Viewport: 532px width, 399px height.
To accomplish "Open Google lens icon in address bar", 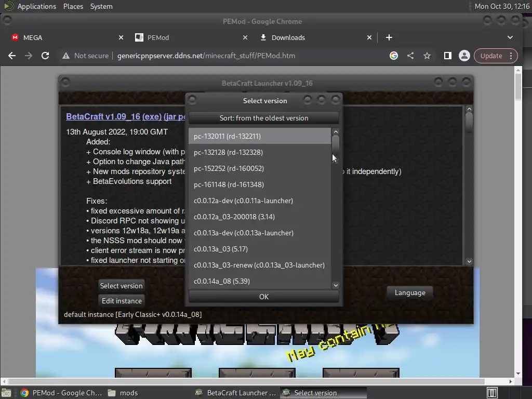I will (x=394, y=56).
